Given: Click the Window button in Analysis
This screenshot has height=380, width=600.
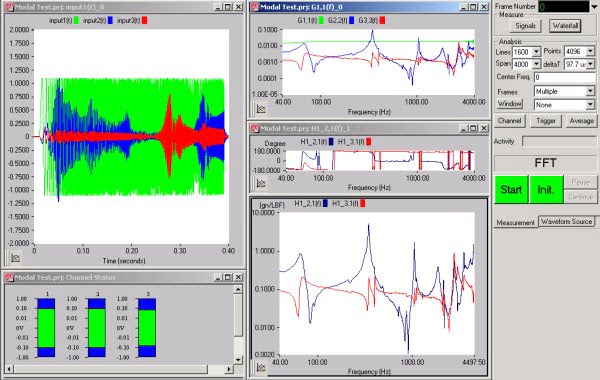Looking at the screenshot, I should [510, 104].
